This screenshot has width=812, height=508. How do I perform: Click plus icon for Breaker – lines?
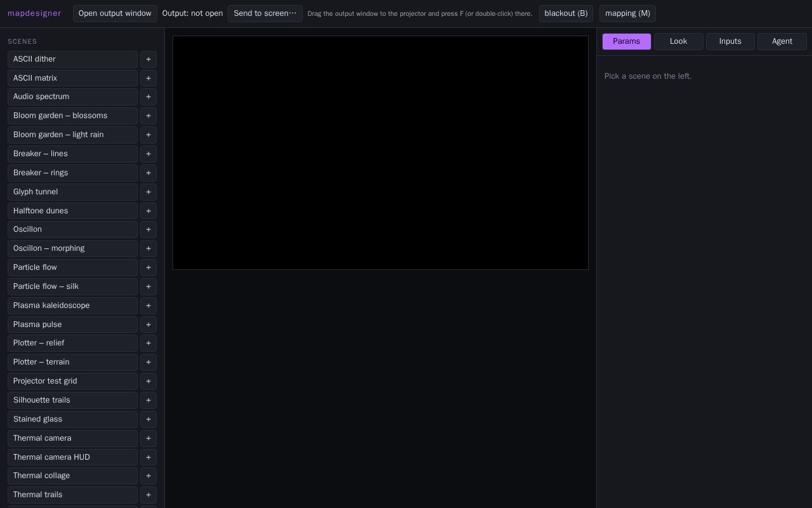[x=148, y=154]
